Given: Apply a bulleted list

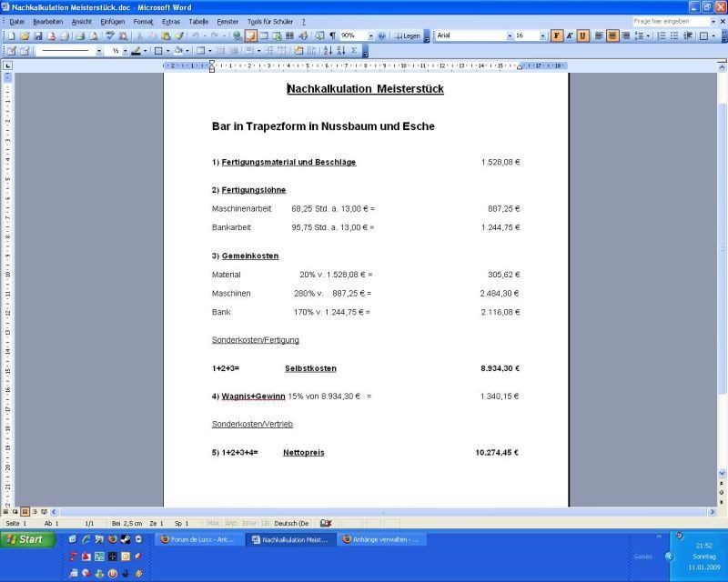Looking at the screenshot, I should (674, 35).
